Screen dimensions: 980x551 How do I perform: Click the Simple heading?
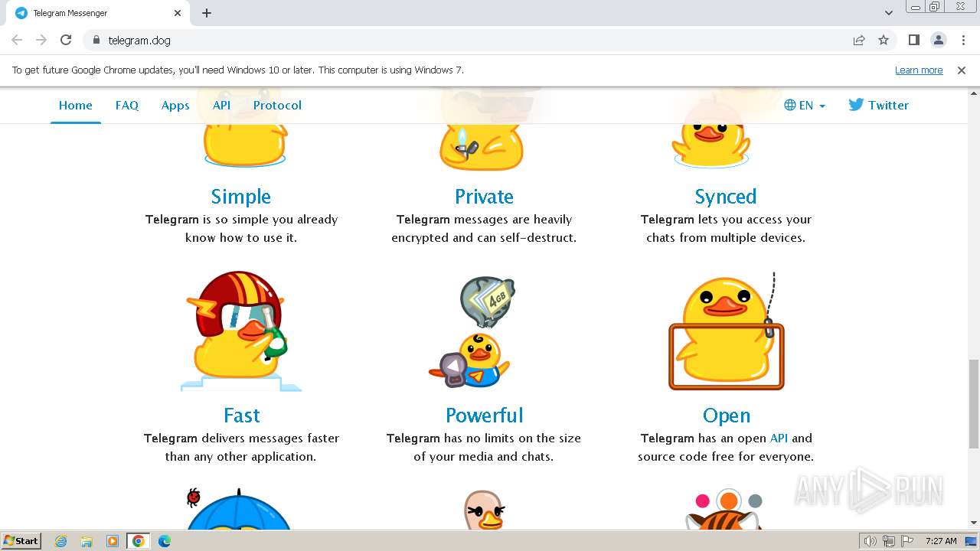241,197
